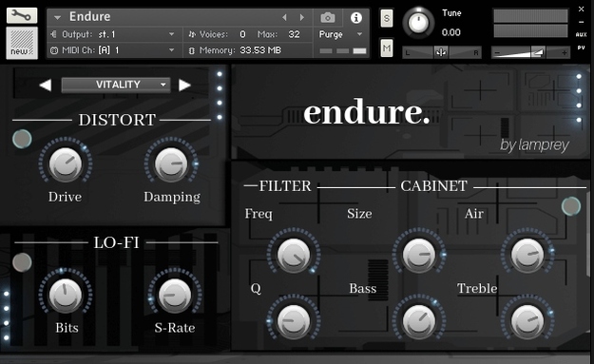Click the Tune value 0.00
Image resolution: width=594 pixels, height=364 pixels.
[450, 32]
